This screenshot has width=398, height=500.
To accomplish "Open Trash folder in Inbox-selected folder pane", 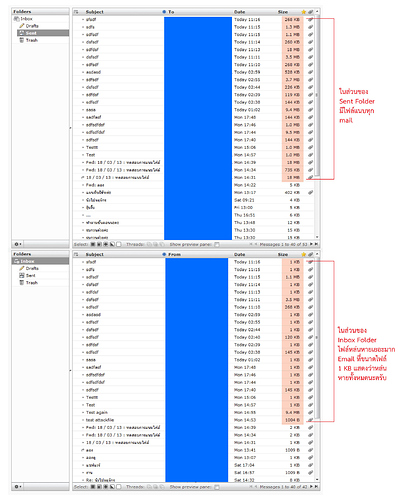I will (29, 283).
